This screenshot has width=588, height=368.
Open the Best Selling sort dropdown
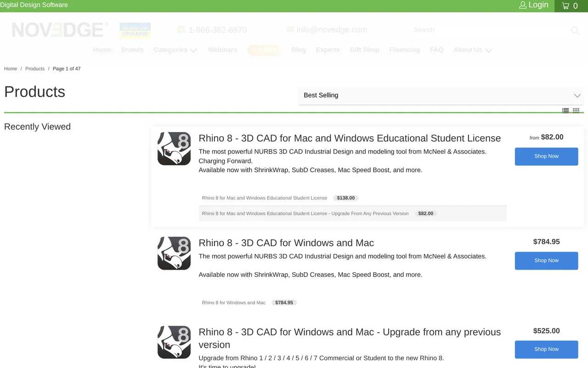tap(441, 95)
